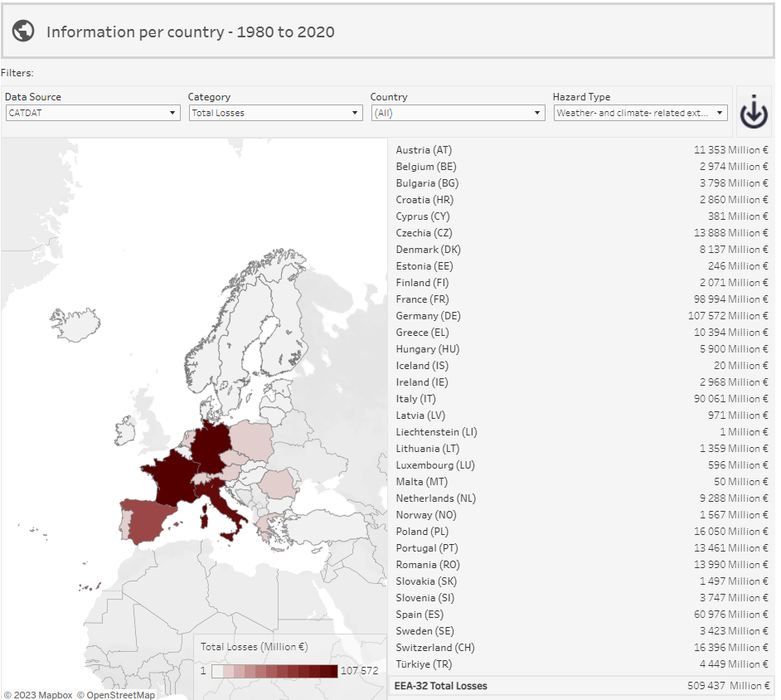The width and height of the screenshot is (781, 700).
Task: Open the Country dropdown showing (All)
Action: (x=458, y=113)
